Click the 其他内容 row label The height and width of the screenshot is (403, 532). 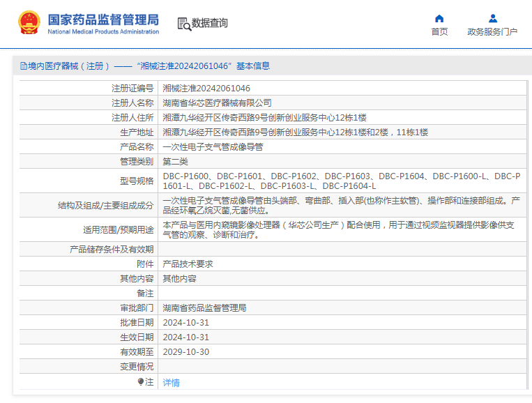(137, 278)
